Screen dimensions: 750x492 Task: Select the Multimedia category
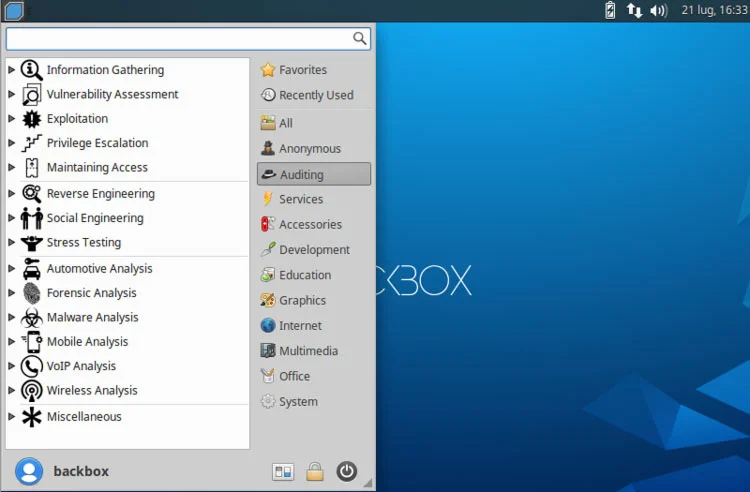point(314,351)
